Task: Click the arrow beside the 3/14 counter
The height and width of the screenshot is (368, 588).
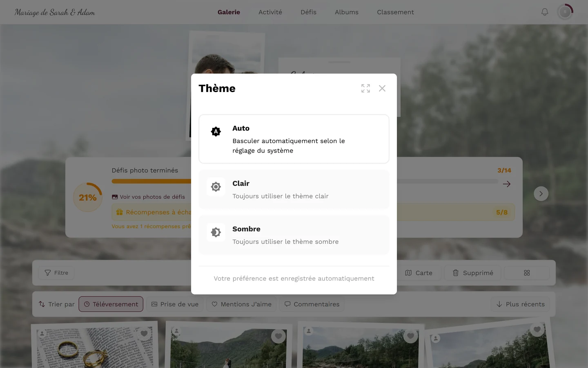Action: point(507,184)
